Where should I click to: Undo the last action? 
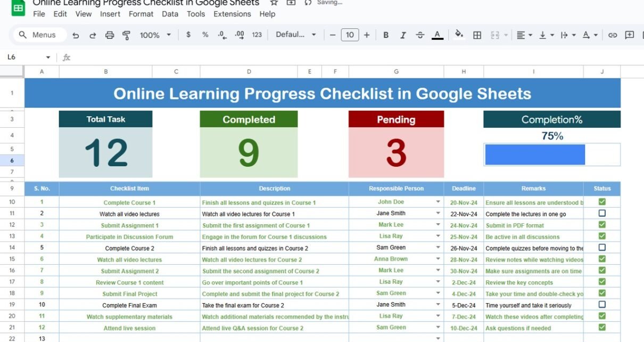pyautogui.click(x=76, y=35)
